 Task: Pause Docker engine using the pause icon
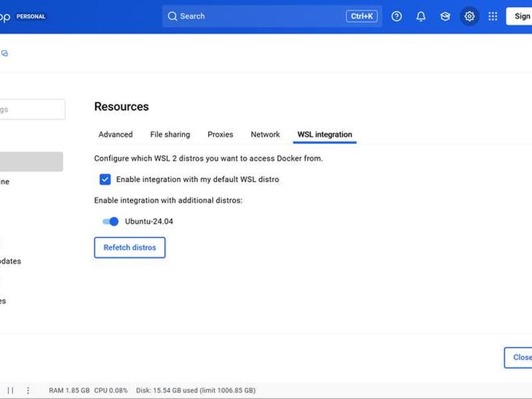11,390
